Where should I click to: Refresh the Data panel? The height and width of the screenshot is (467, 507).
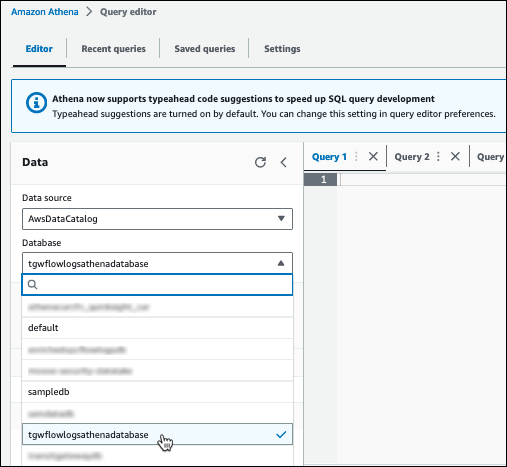click(260, 162)
